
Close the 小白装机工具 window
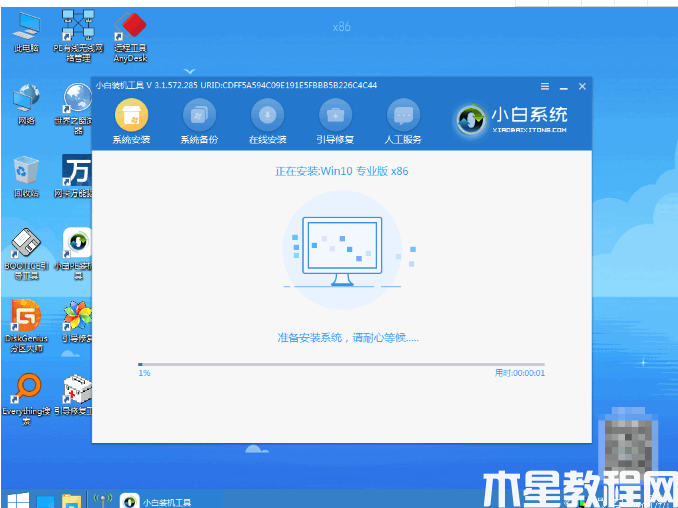[x=582, y=86]
